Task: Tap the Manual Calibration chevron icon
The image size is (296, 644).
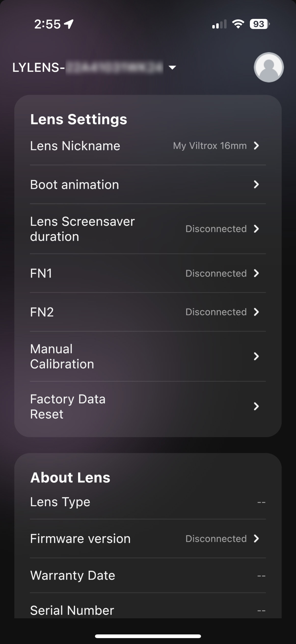Action: 256,356
